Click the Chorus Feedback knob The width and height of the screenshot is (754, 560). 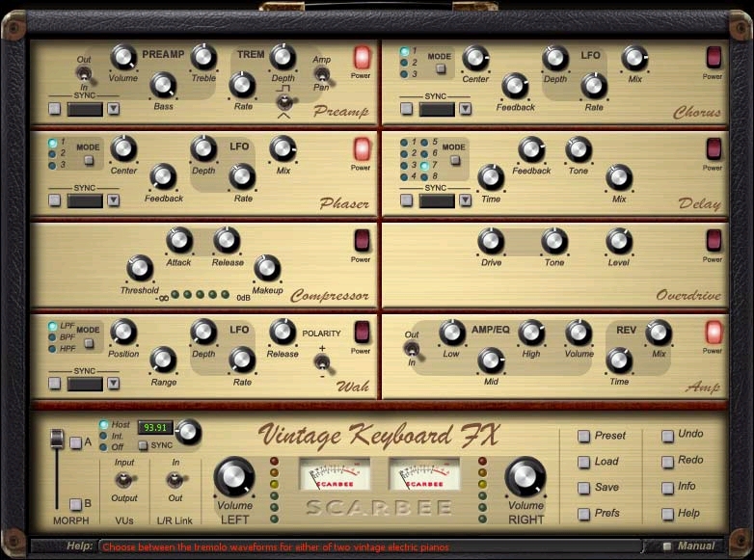pyautogui.click(x=515, y=87)
